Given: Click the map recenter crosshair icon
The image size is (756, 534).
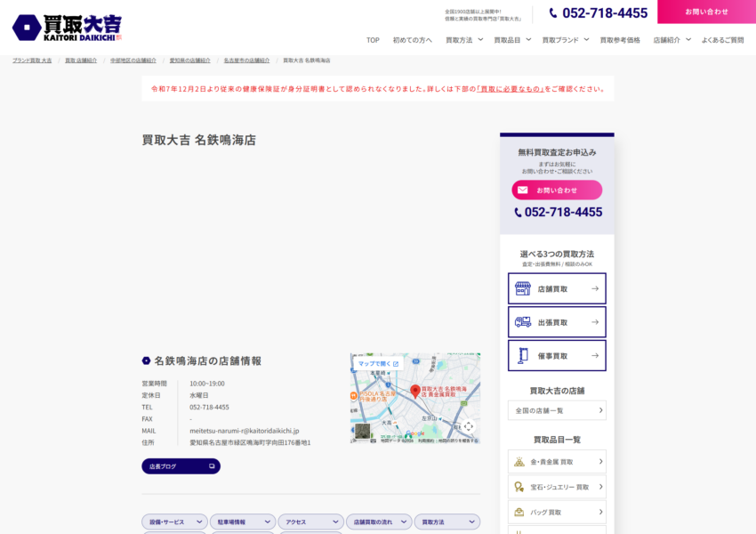Looking at the screenshot, I should tap(468, 426).
